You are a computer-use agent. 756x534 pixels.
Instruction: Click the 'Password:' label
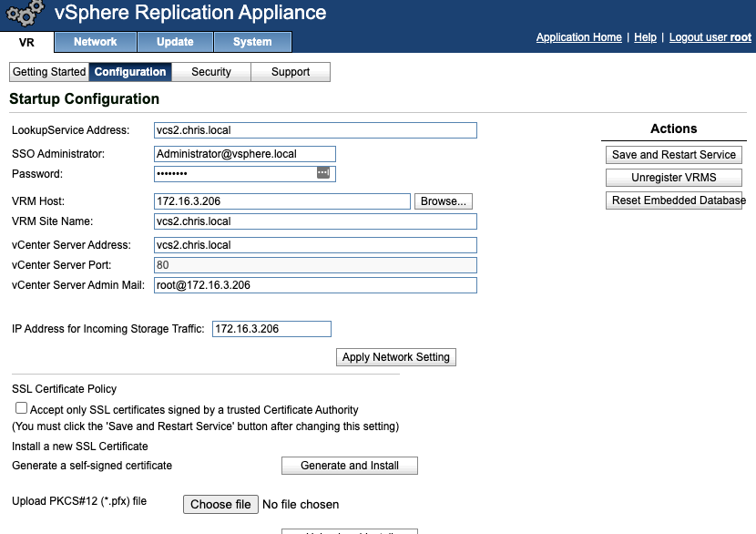37,174
